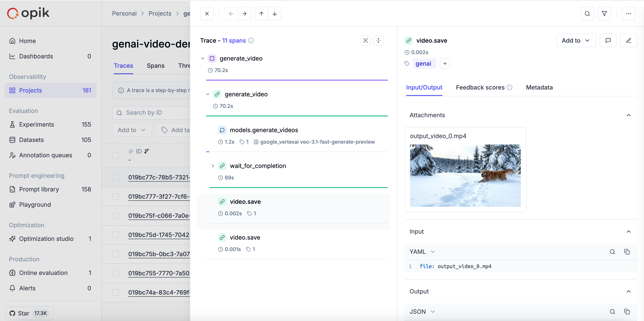Collapse the Attachments section
The width and height of the screenshot is (644, 321).
[628, 115]
